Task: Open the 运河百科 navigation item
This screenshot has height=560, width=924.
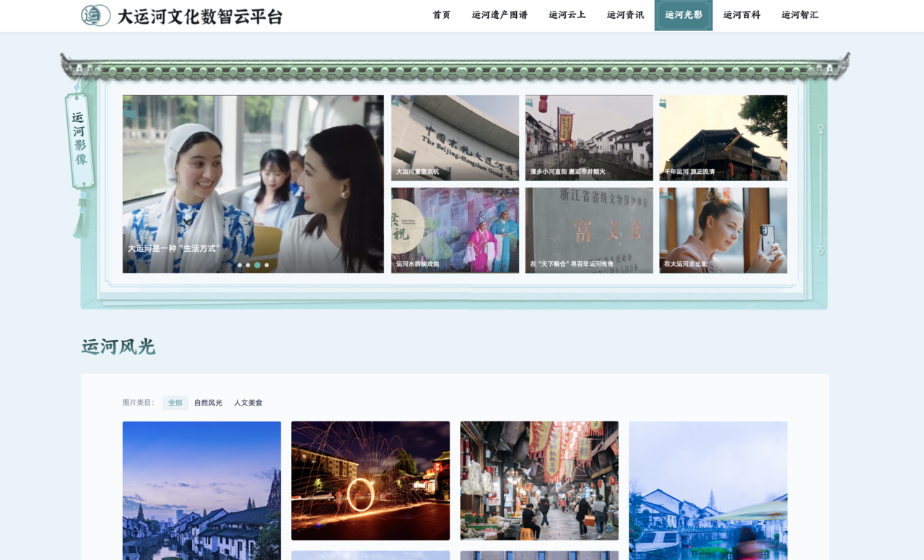Action: (x=741, y=15)
